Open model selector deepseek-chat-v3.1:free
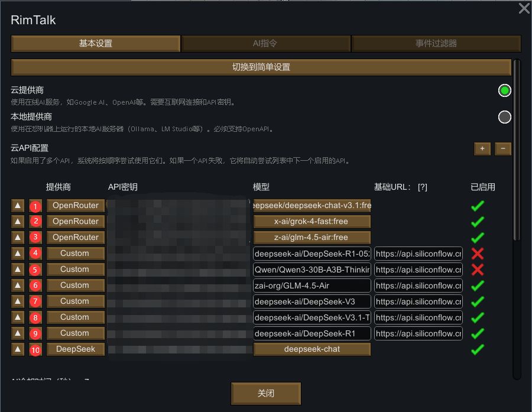 pos(312,206)
